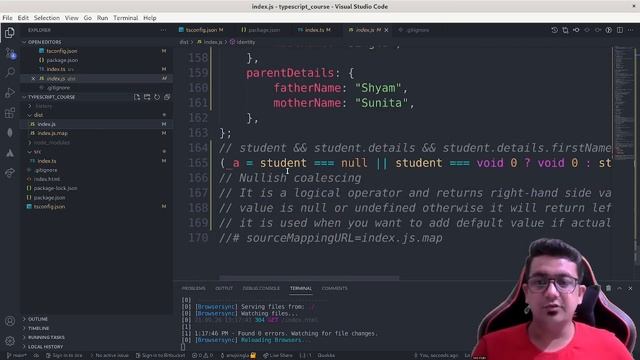Open the Selection menu
This screenshot has width=640, height=360.
pos(47,18)
